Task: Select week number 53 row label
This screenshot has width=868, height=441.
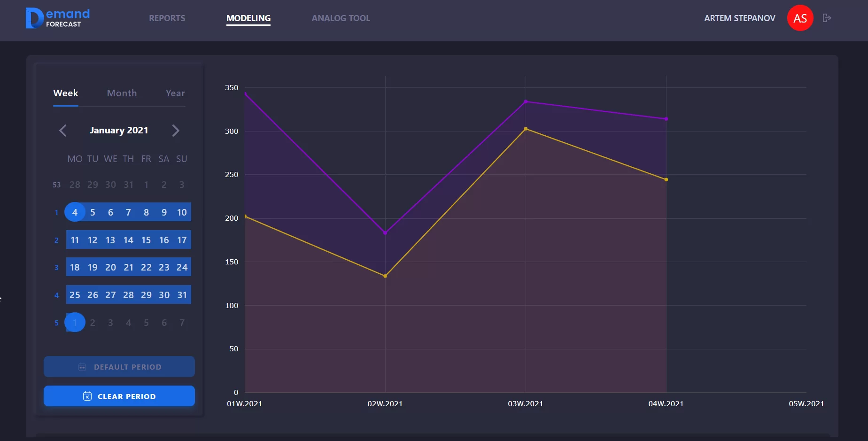Action: [x=56, y=185]
